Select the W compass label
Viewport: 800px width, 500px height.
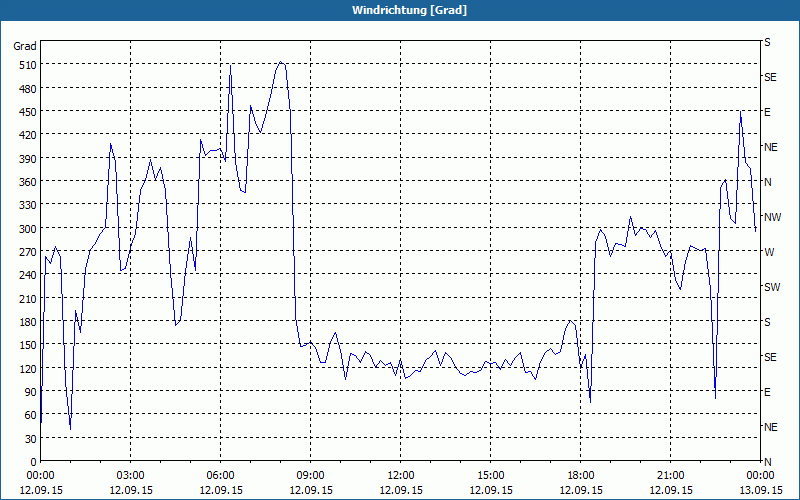pos(769,252)
